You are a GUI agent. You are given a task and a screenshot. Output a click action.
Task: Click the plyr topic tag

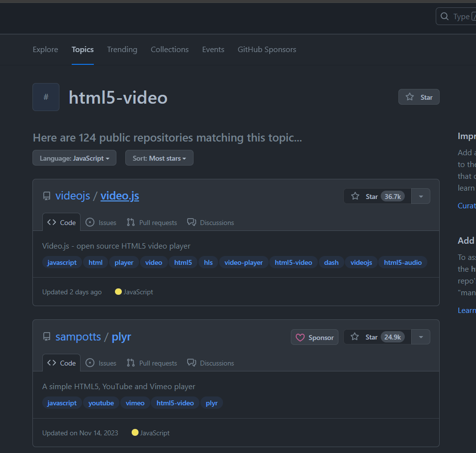click(212, 403)
